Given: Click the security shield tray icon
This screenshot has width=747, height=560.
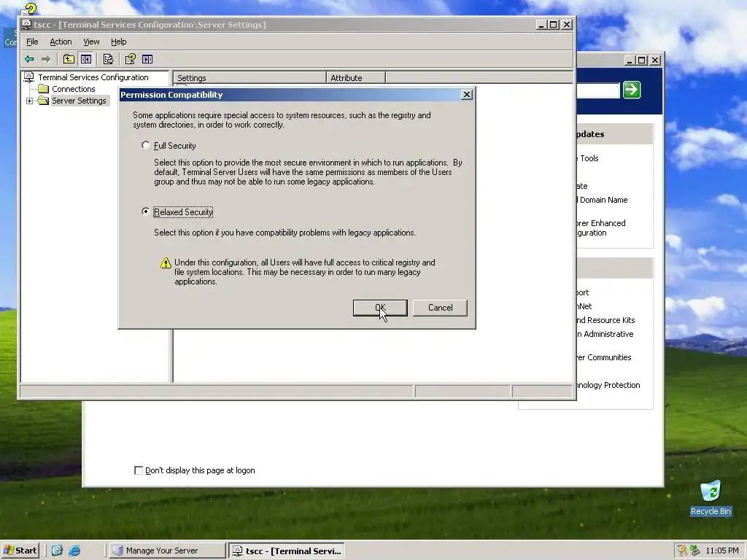Looking at the screenshot, I should (682, 551).
